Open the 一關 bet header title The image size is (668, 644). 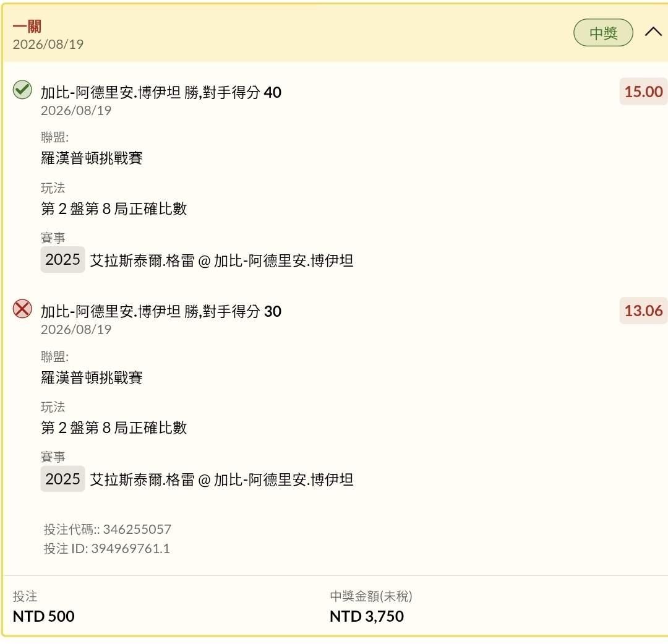(27, 27)
